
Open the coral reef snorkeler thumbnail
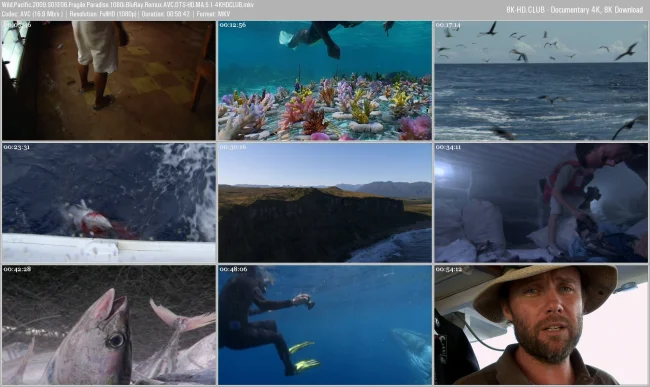325,80
